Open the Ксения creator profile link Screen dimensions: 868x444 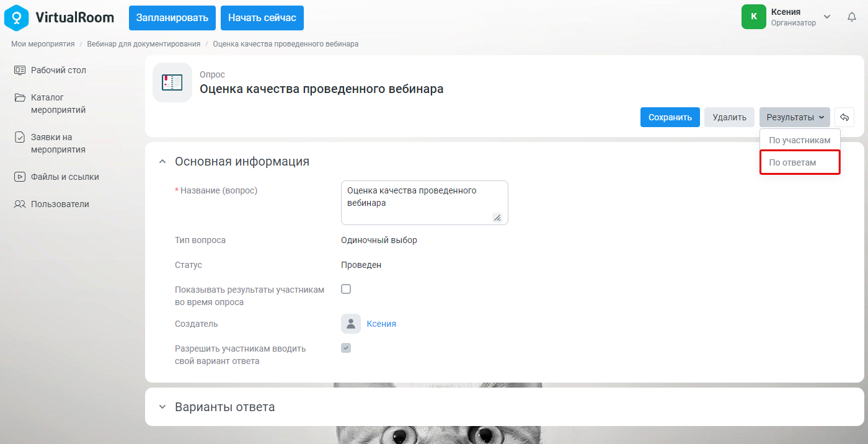[381, 324]
